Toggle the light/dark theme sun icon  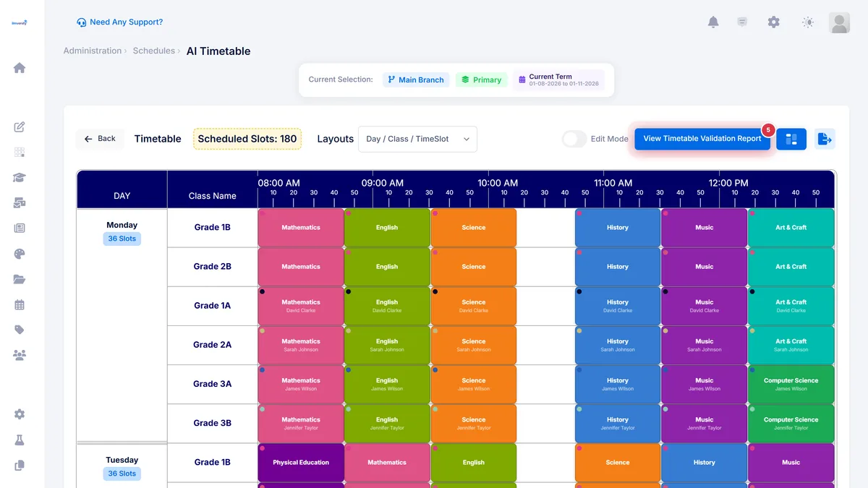click(808, 22)
